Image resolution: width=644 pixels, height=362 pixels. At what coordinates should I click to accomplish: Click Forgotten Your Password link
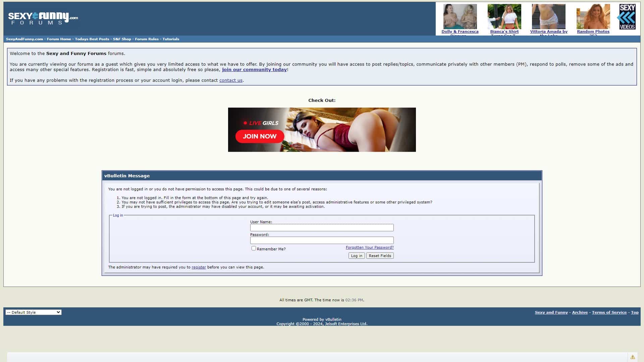369,247
